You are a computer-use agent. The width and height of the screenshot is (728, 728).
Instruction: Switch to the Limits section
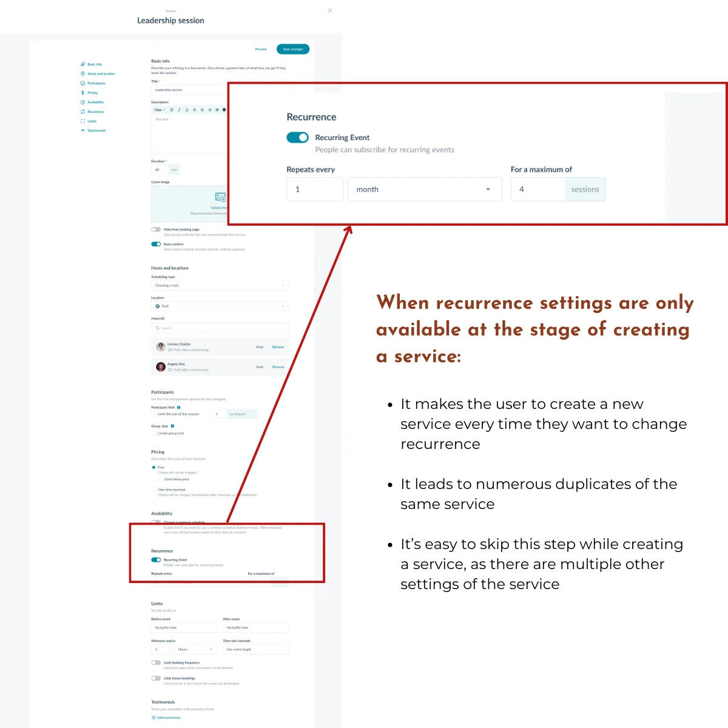[83, 121]
